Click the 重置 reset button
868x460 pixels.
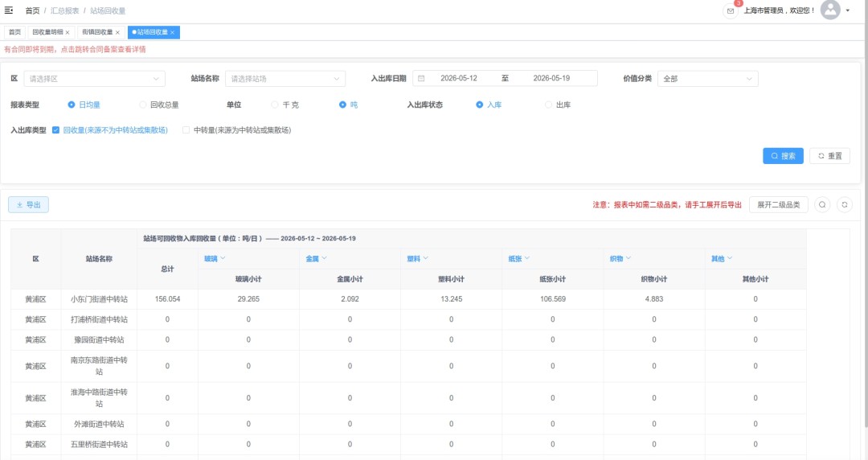(x=829, y=156)
